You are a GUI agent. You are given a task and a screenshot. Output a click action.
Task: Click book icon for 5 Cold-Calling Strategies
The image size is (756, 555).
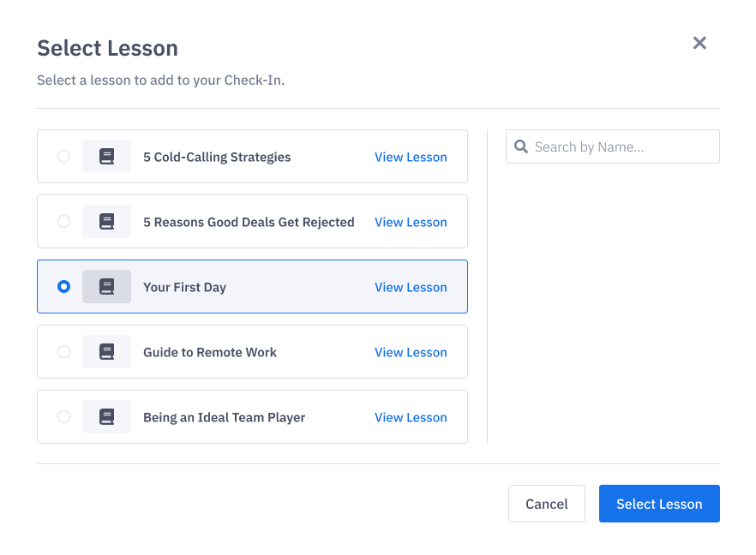[106, 157]
